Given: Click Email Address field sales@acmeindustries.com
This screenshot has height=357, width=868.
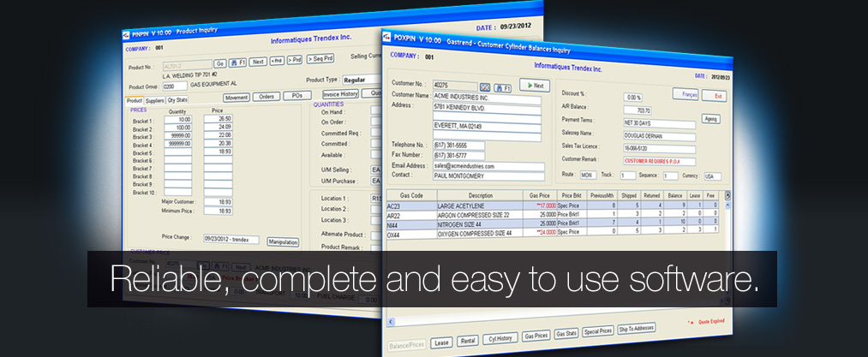Looking at the screenshot, I should (x=488, y=166).
